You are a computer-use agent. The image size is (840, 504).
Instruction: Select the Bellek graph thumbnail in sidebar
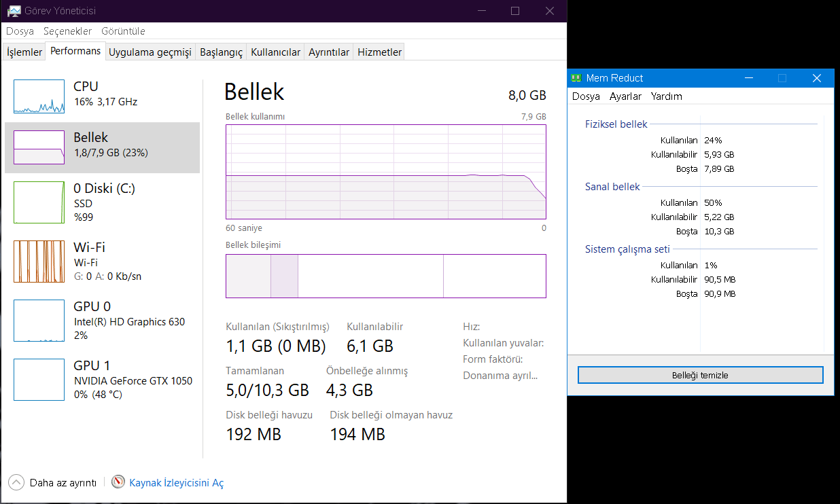point(39,147)
